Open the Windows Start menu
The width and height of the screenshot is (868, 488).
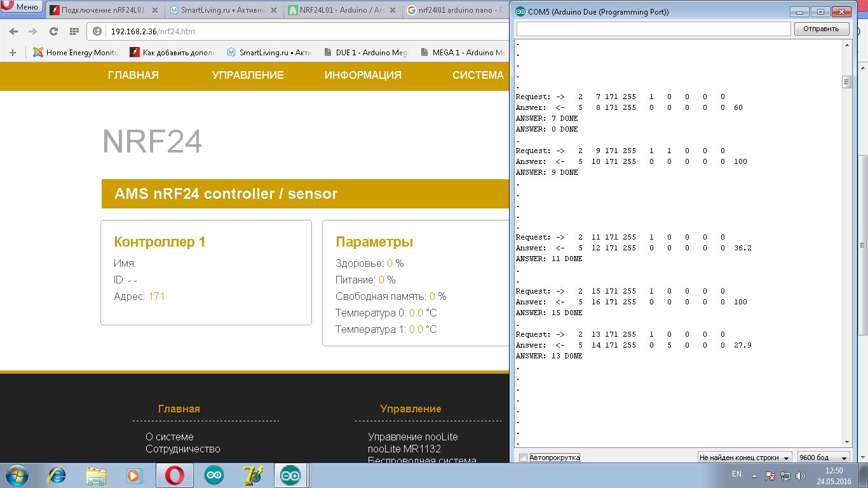pos(16,475)
